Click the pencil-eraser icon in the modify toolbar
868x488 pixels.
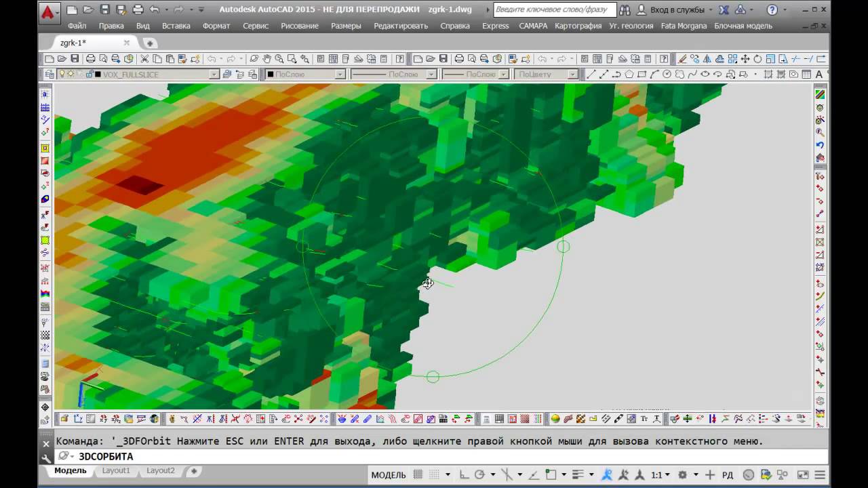click(x=682, y=59)
